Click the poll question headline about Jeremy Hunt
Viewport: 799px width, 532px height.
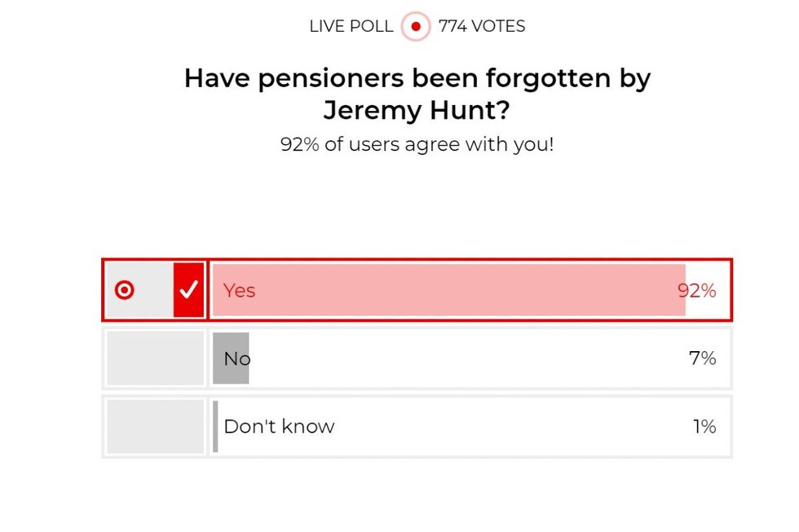(417, 94)
